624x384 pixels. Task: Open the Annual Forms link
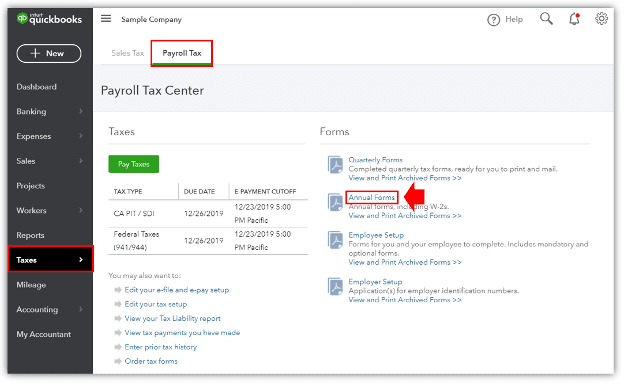(372, 197)
